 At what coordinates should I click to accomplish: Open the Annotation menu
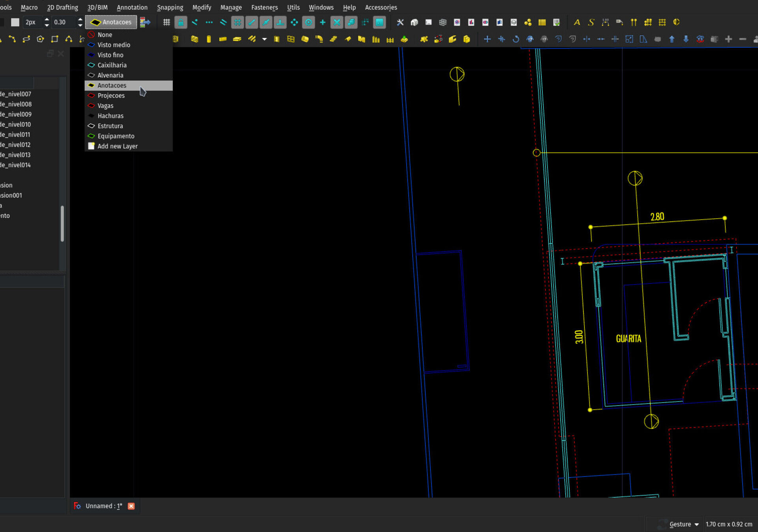(132, 7)
